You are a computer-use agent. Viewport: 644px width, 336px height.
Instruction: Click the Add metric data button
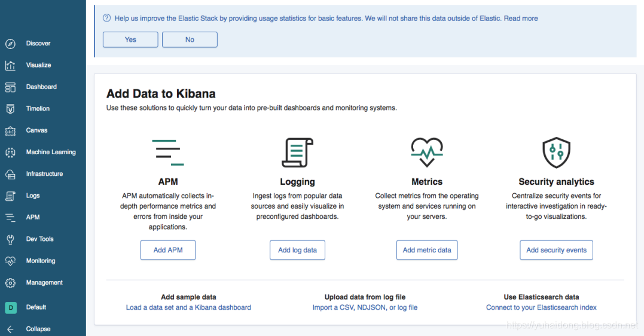click(x=427, y=250)
